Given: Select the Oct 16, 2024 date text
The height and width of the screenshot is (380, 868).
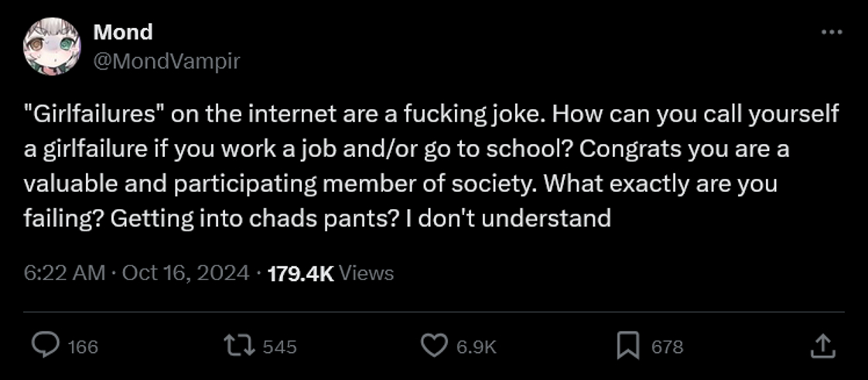Looking at the screenshot, I should point(186,273).
